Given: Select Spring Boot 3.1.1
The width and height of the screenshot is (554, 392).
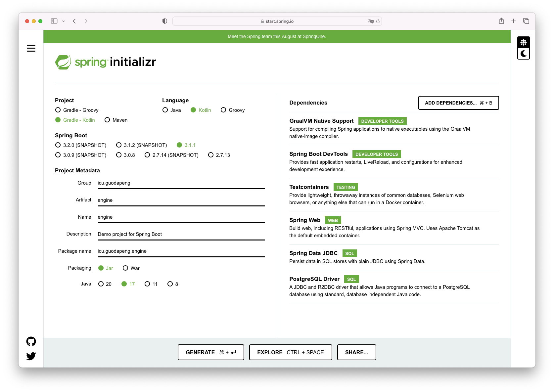Looking at the screenshot, I should [x=186, y=145].
